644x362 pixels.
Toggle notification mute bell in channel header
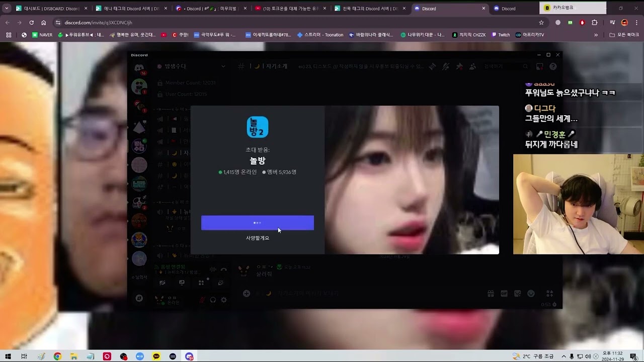(x=446, y=66)
